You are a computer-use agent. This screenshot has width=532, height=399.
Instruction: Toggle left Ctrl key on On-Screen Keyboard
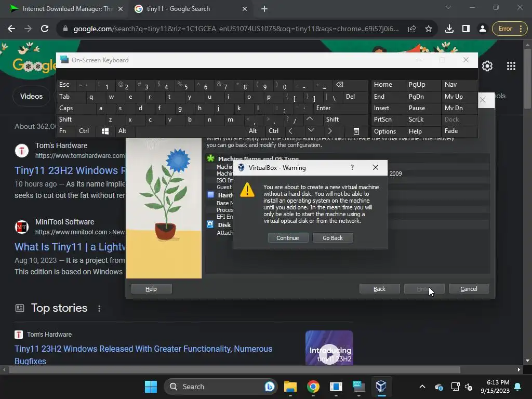point(86,131)
